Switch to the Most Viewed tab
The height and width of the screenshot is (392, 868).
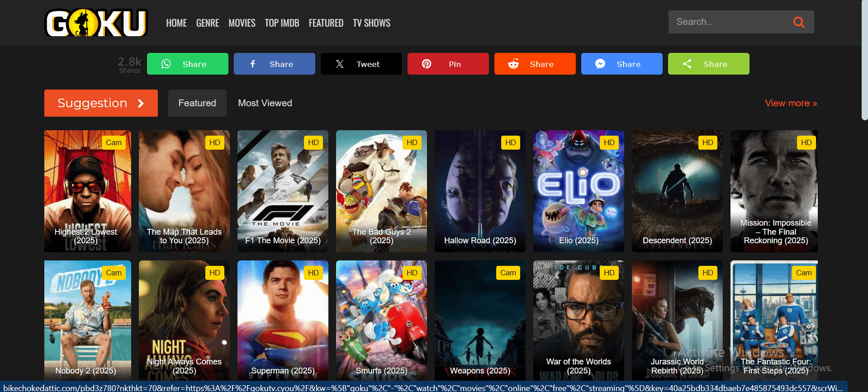[x=265, y=103]
